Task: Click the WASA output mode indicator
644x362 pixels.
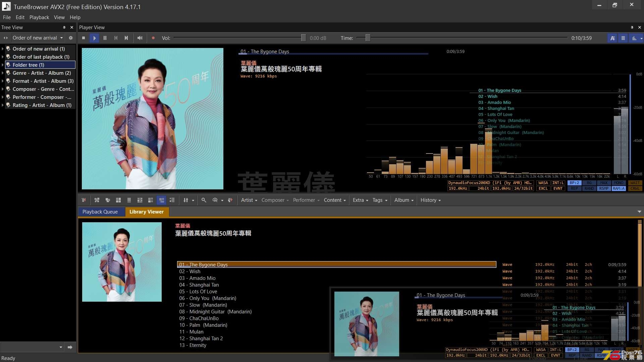Action: (543, 183)
